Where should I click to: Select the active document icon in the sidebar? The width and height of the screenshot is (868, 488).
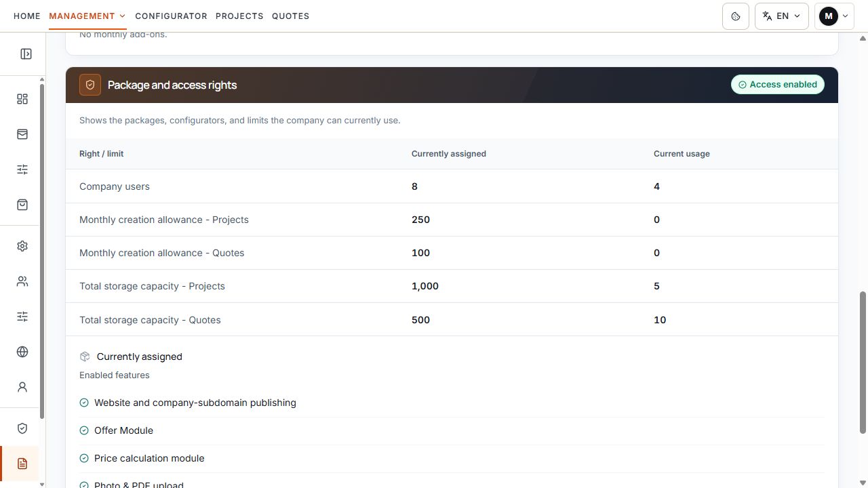(22, 464)
